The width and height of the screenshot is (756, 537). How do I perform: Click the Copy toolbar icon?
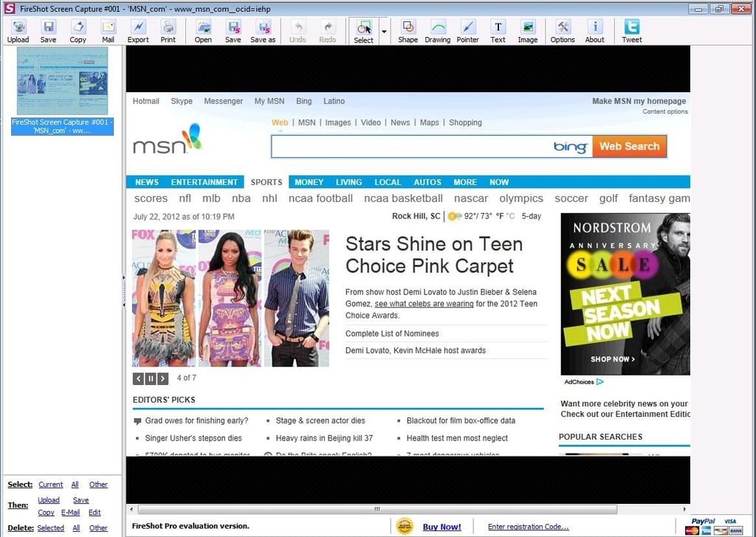[78, 32]
